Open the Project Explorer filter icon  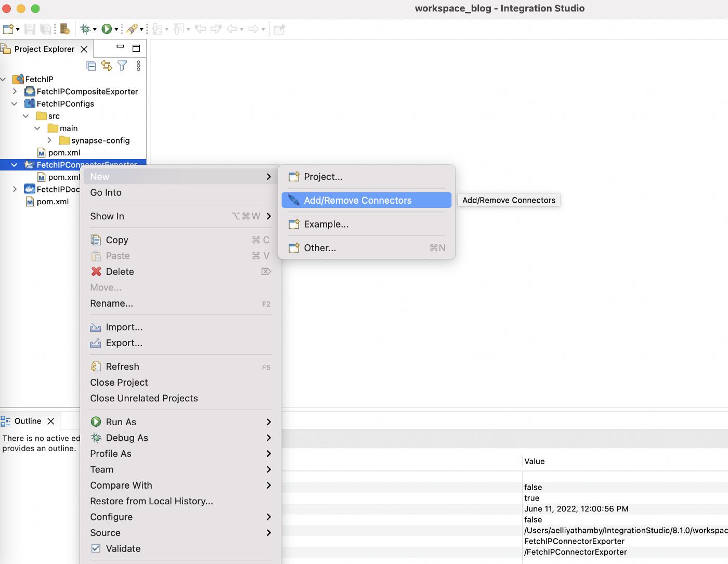pos(122,66)
